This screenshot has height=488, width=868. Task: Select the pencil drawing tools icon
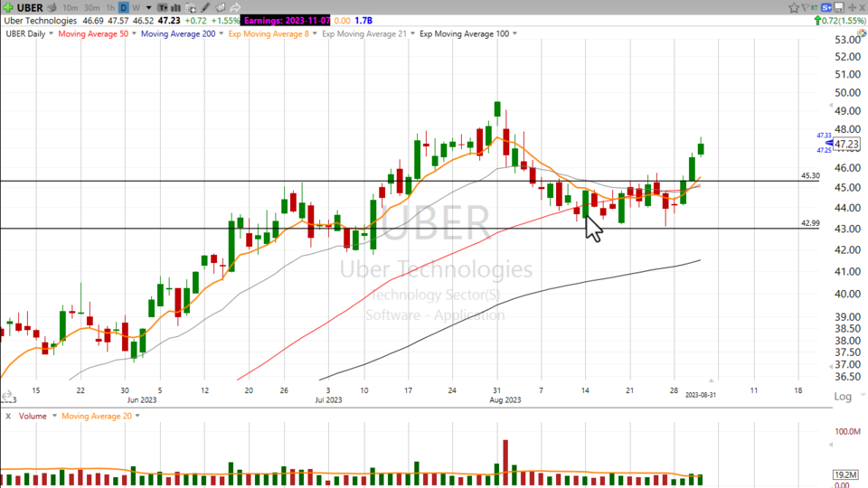tap(205, 8)
